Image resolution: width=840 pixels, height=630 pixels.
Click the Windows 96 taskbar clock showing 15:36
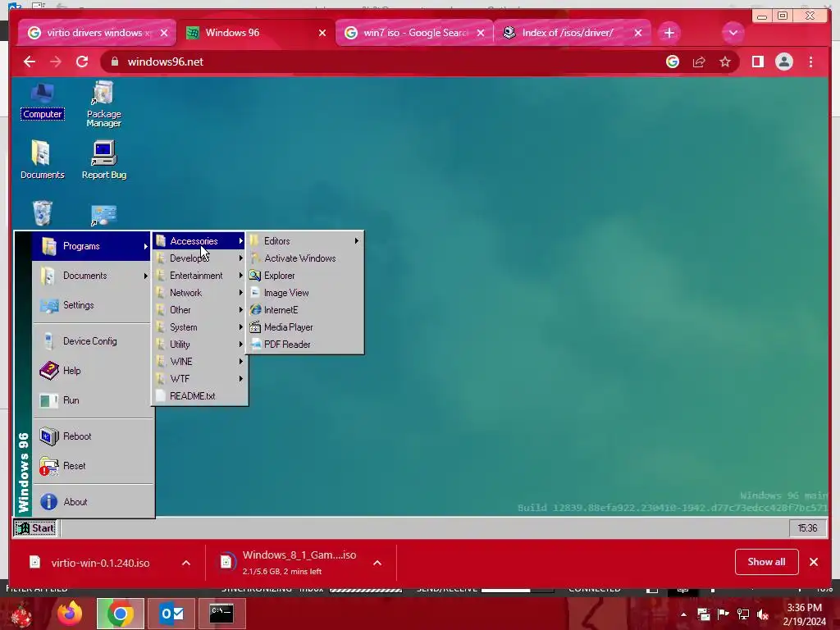coord(807,528)
